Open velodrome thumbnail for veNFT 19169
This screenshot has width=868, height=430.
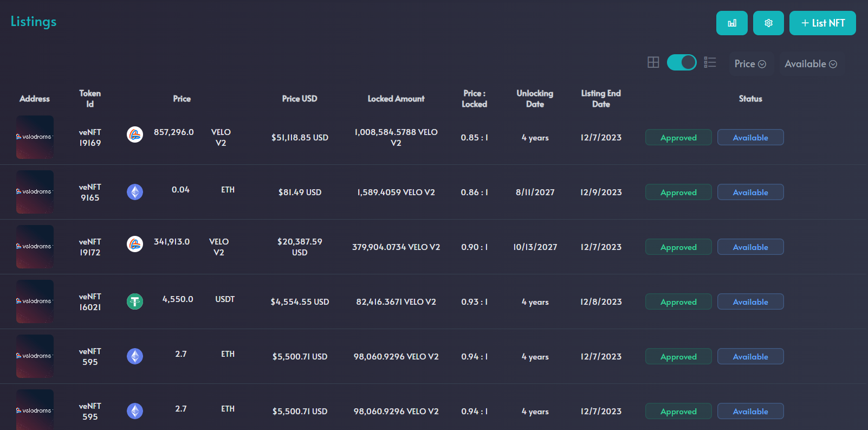[x=35, y=137]
